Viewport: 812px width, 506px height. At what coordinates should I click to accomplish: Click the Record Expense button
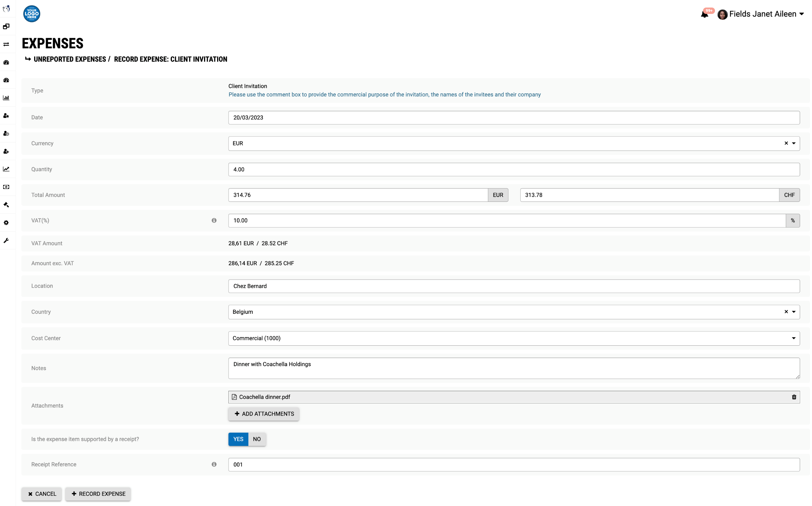pyautogui.click(x=98, y=494)
